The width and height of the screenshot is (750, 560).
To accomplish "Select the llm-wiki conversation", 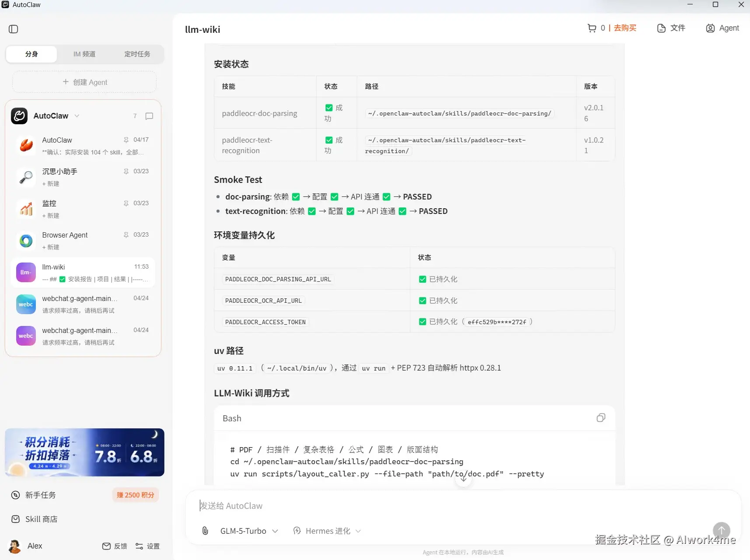I will point(83,273).
